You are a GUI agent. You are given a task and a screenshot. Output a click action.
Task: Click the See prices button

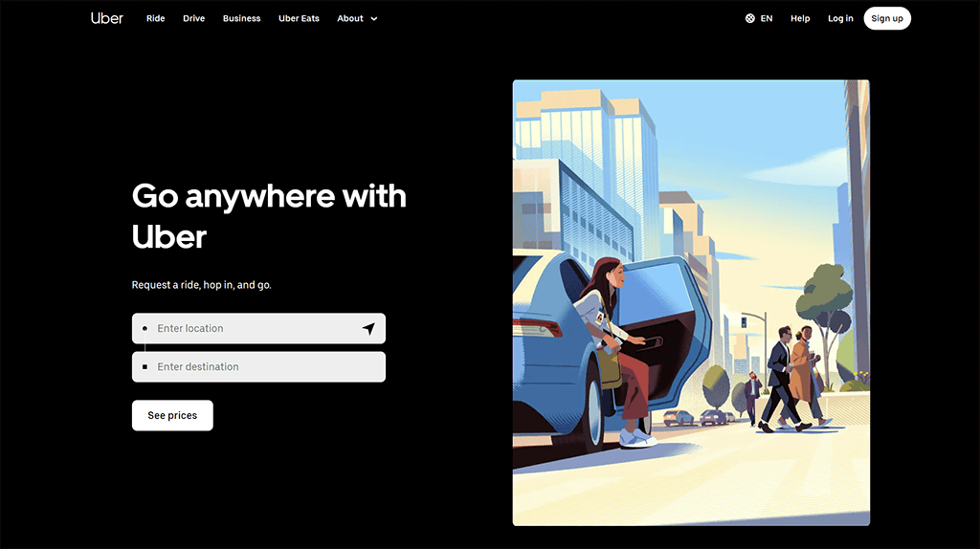pos(172,415)
